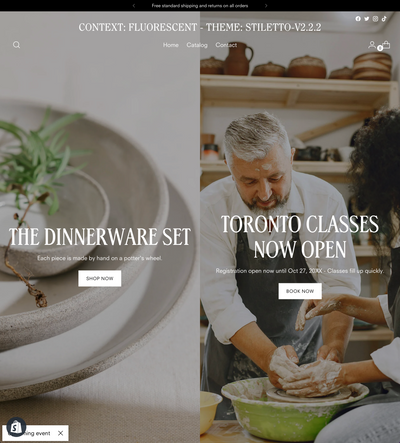Viewport: 400px width, 443px height.
Task: Show previous announcement with left chevron
Action: 134,6
